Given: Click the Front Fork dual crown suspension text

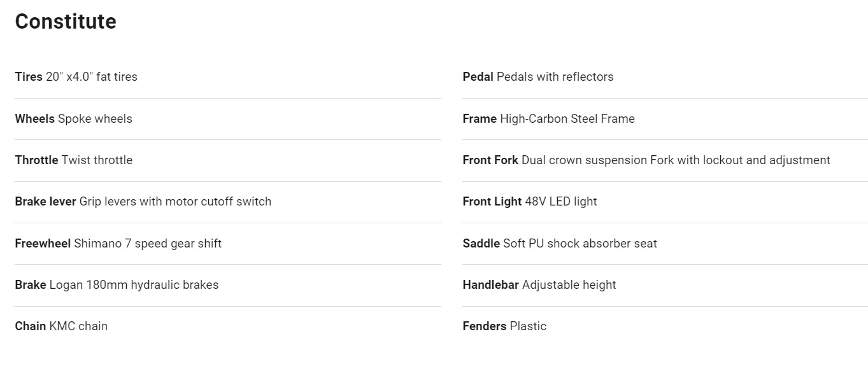Looking at the screenshot, I should pyautogui.click(x=646, y=160).
